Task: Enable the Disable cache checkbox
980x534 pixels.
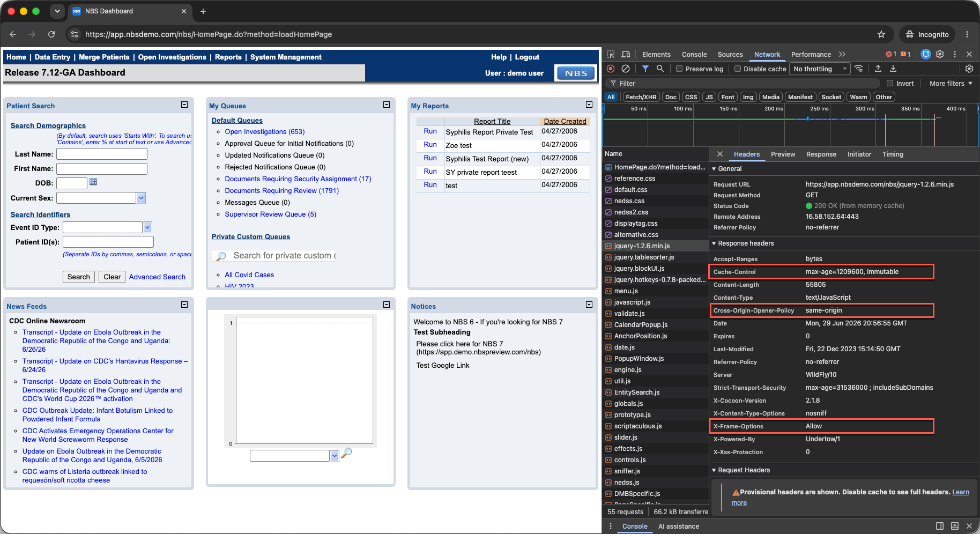Action: click(738, 69)
